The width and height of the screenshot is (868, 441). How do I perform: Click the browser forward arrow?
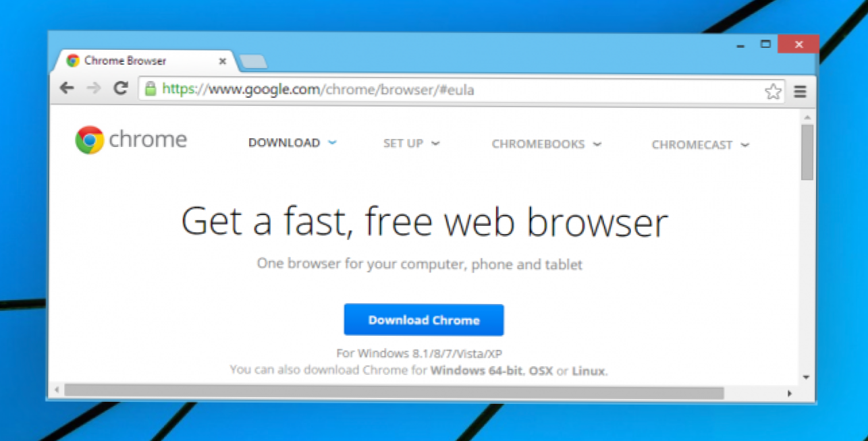pos(94,88)
